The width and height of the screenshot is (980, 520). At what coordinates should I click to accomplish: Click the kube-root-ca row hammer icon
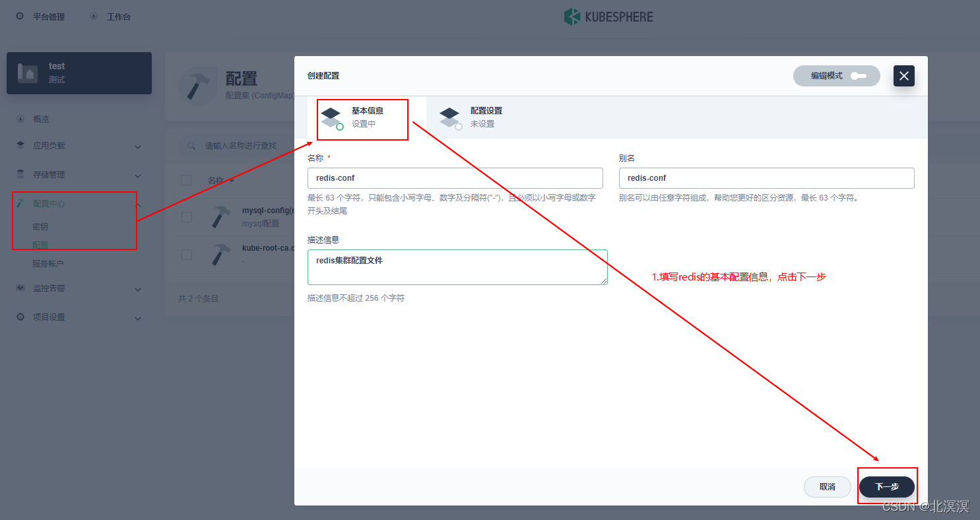click(x=220, y=254)
